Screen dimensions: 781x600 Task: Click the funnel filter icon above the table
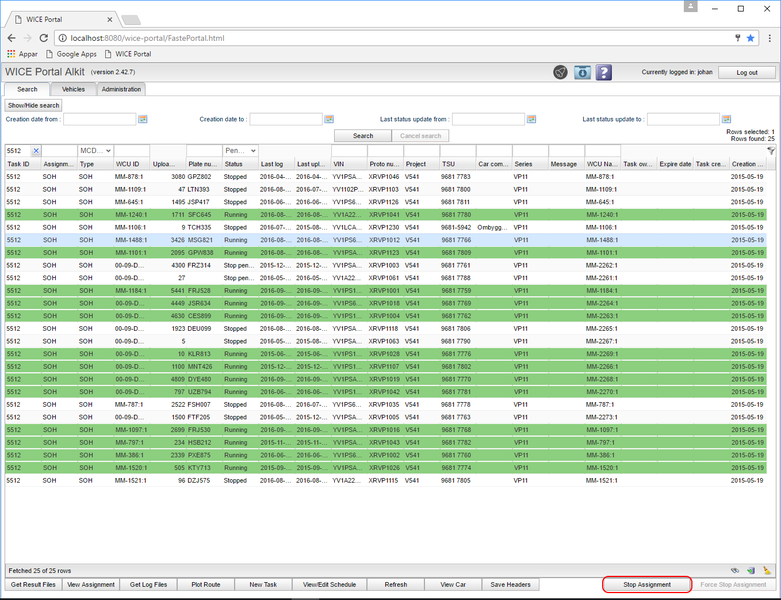[771, 150]
